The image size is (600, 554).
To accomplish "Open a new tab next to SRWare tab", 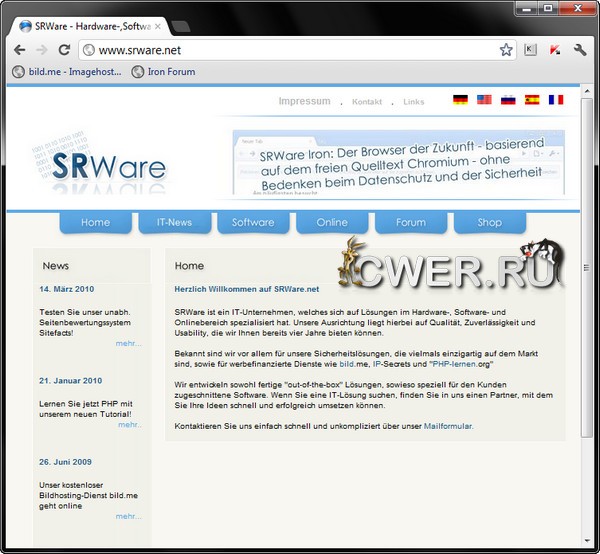I will pyautogui.click(x=181, y=26).
